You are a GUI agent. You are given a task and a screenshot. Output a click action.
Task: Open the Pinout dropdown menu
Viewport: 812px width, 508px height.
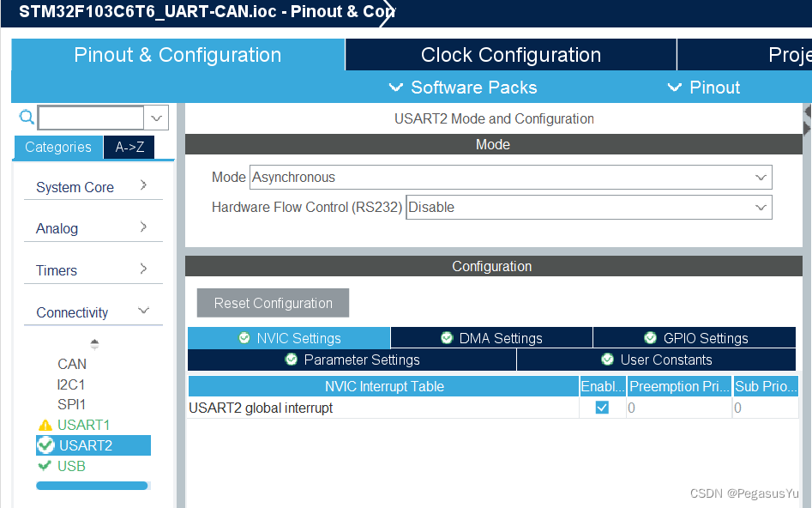(x=703, y=87)
